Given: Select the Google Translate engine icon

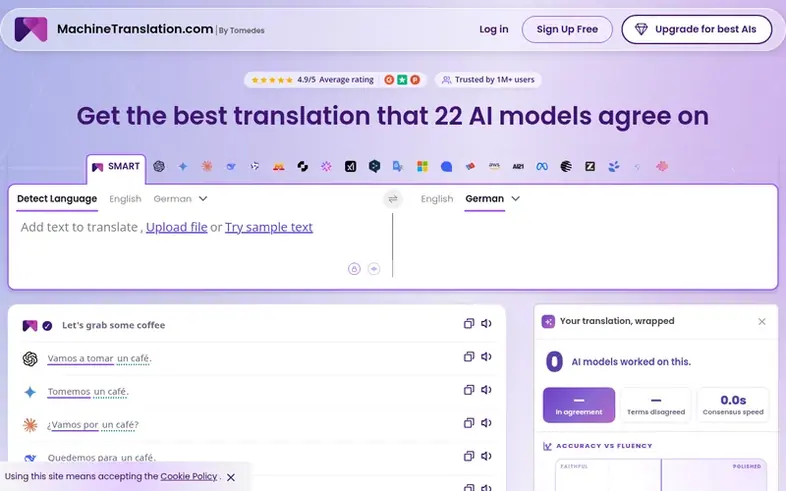Looking at the screenshot, I should coord(398,166).
